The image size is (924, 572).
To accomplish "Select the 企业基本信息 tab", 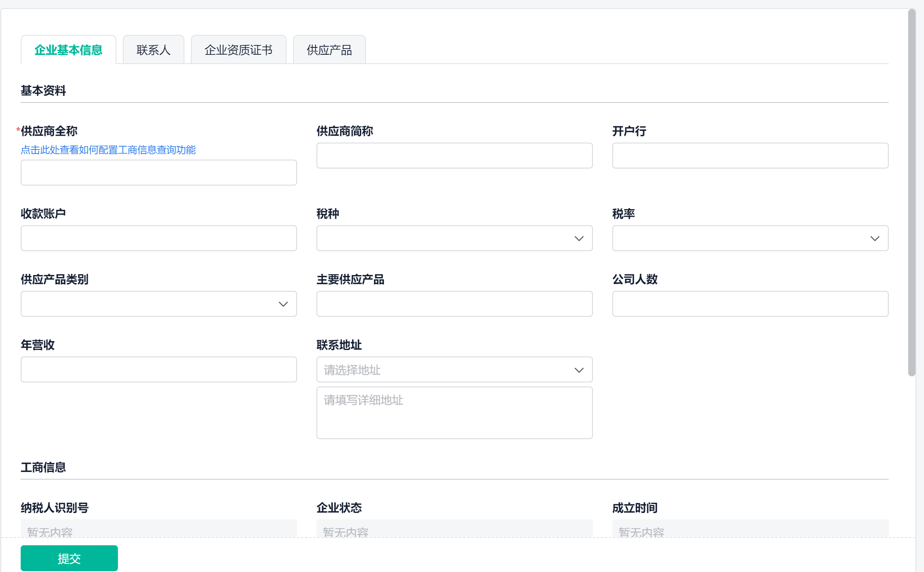I will coord(68,50).
